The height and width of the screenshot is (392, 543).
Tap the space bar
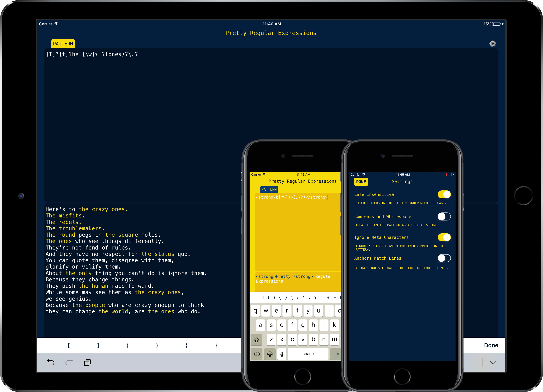tap(308, 354)
